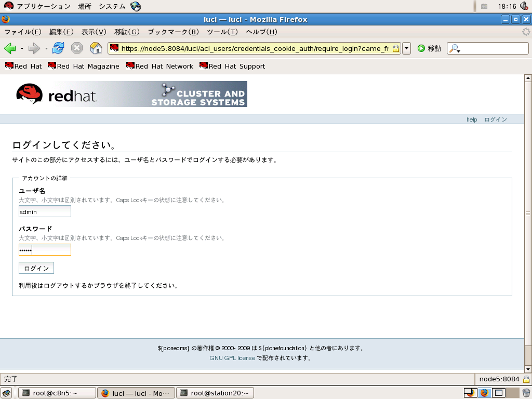Screen dimensions: 532x399
Task: Switch to the root@c8n5:~ terminal window
Action: pos(57,393)
